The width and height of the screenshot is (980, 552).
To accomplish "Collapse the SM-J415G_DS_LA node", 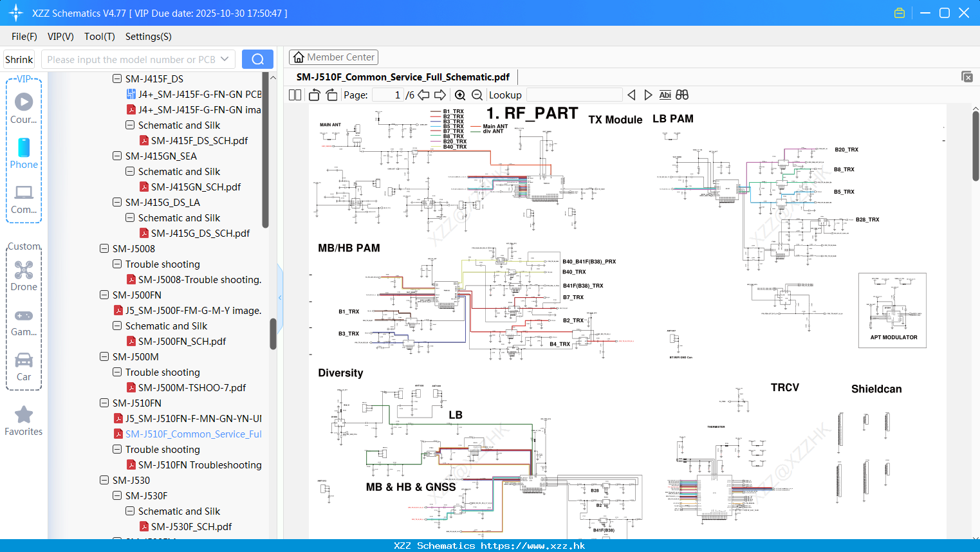I will pos(117,202).
